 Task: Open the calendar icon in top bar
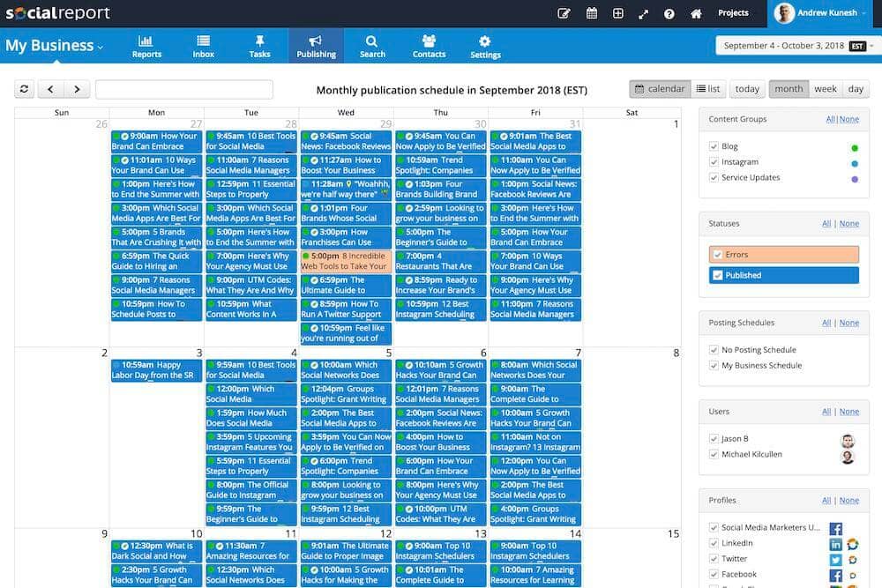[591, 13]
